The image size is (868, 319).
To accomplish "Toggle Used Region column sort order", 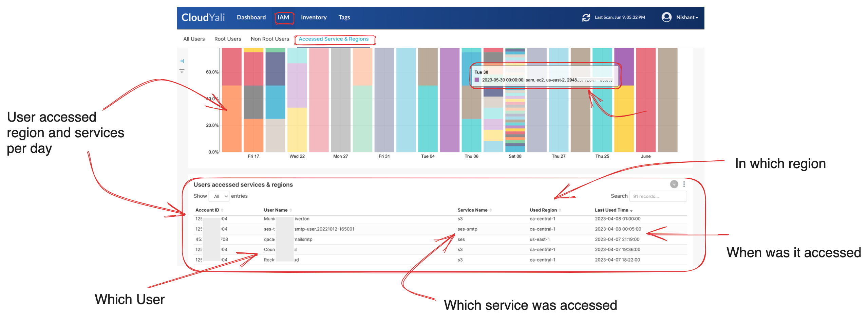I will (x=560, y=210).
